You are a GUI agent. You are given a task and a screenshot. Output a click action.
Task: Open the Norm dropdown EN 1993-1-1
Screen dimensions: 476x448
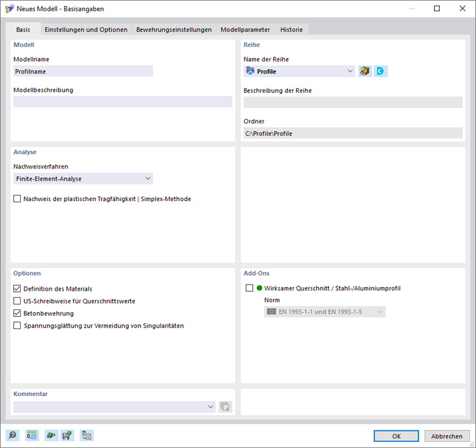[x=325, y=312]
